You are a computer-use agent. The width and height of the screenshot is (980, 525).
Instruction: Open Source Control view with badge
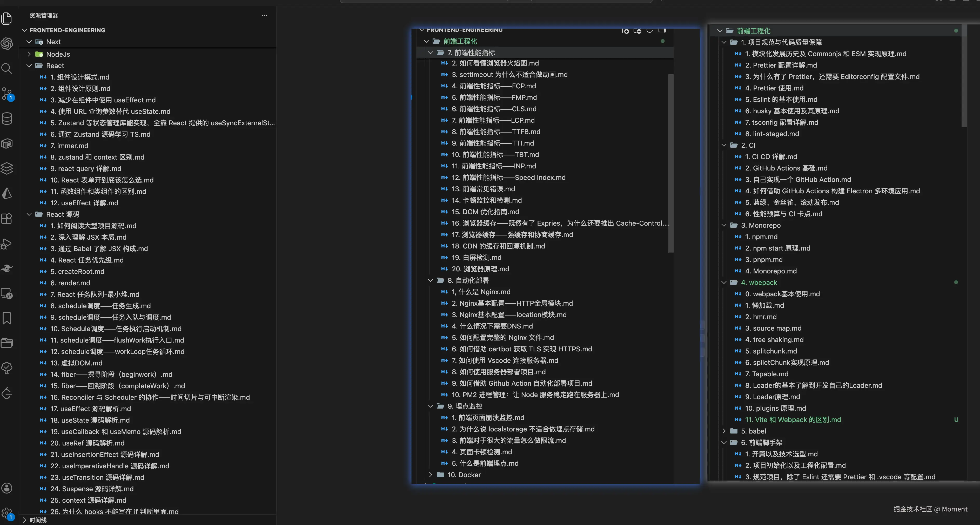(x=7, y=94)
